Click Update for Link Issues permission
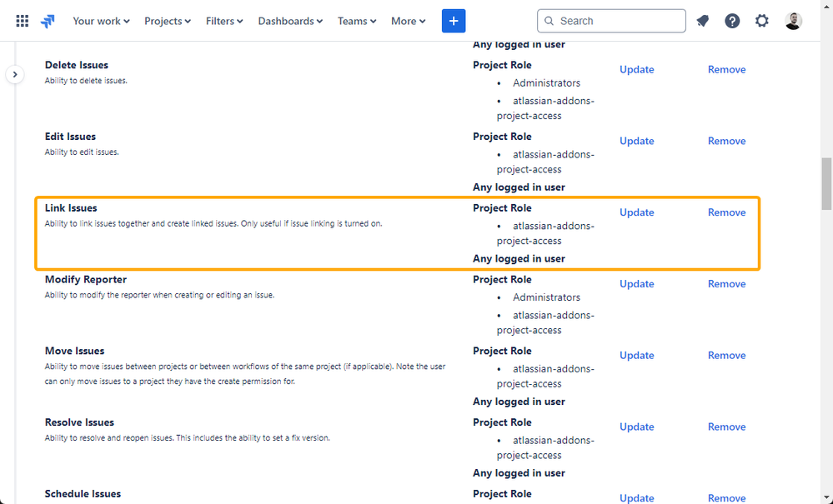The width and height of the screenshot is (833, 504). 636,212
